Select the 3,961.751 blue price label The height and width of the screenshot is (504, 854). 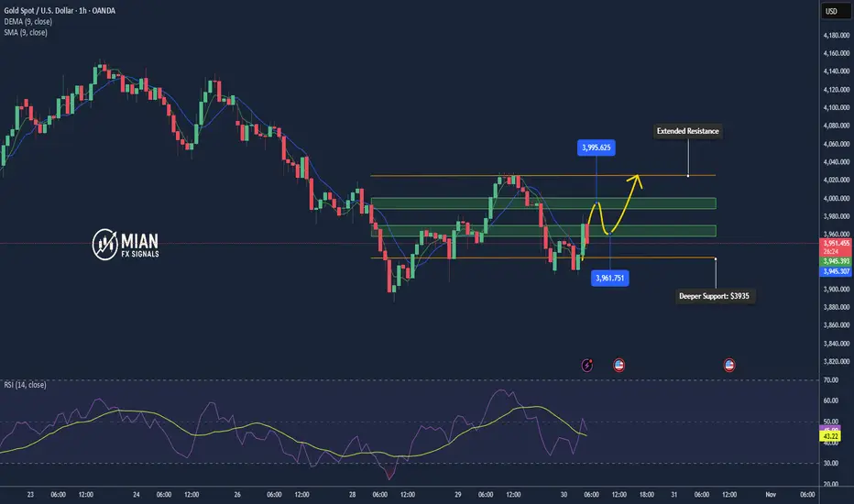pyautogui.click(x=609, y=278)
